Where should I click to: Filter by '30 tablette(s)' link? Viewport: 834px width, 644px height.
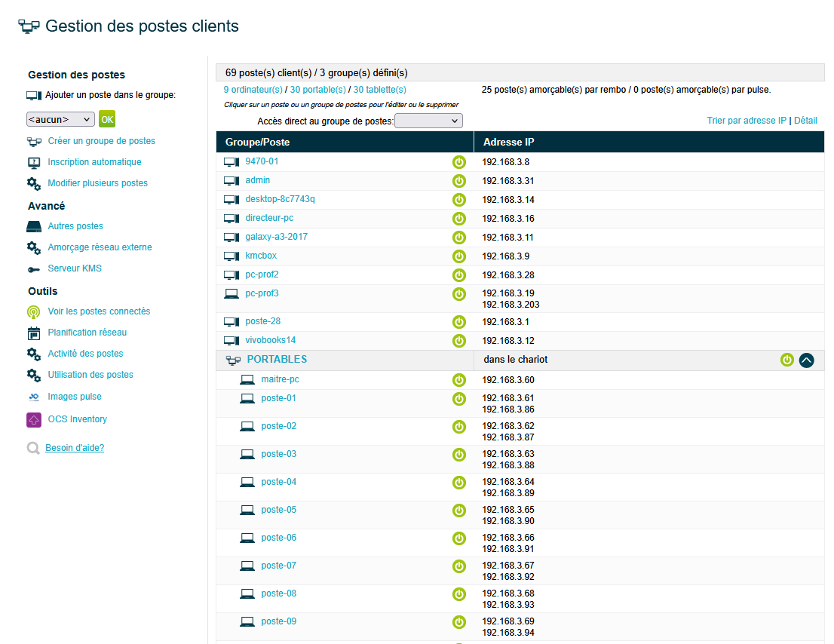[x=380, y=89]
